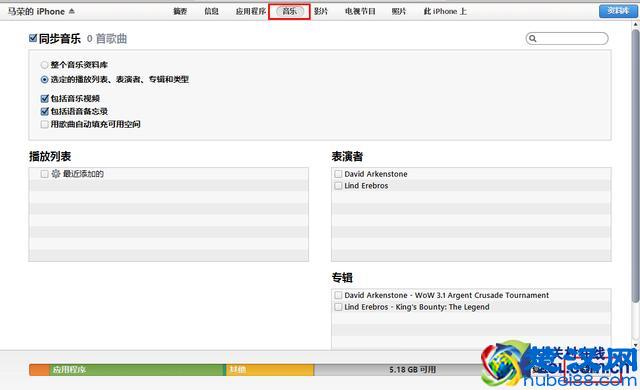Open the 电视节目 tab

point(360,11)
